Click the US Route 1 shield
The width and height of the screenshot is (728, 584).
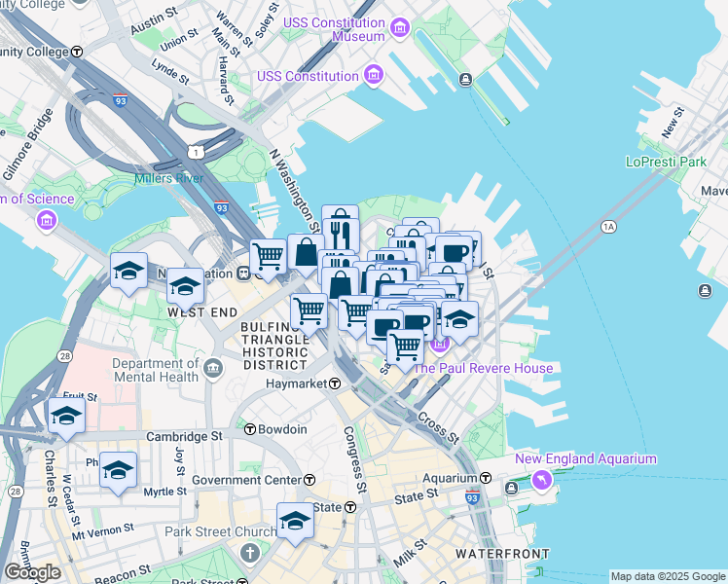tap(196, 152)
